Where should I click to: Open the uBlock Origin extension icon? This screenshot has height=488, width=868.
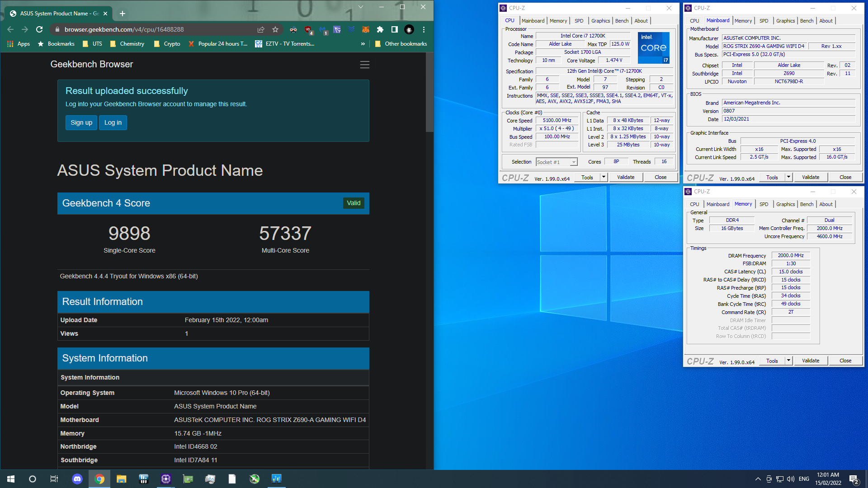pos(308,30)
